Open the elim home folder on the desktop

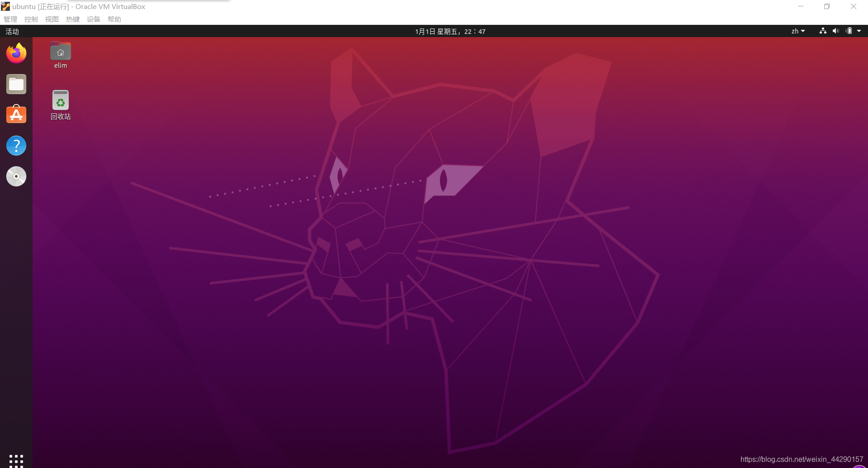click(60, 51)
